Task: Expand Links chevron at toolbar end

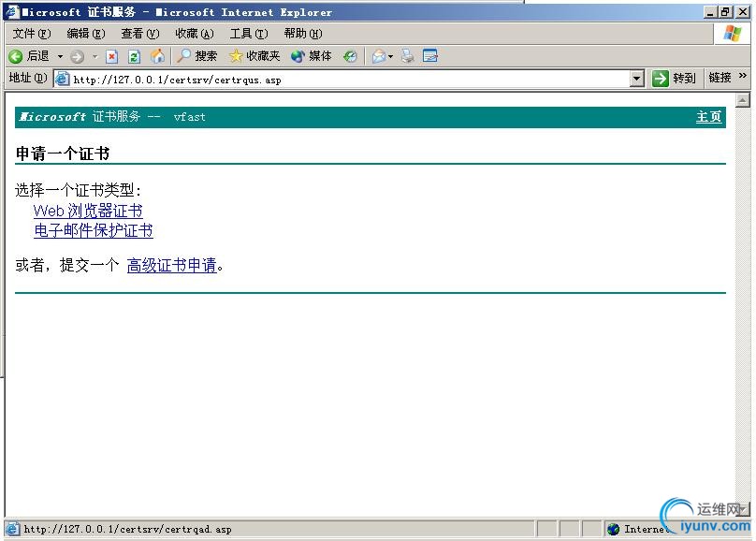Action: pyautogui.click(x=743, y=76)
